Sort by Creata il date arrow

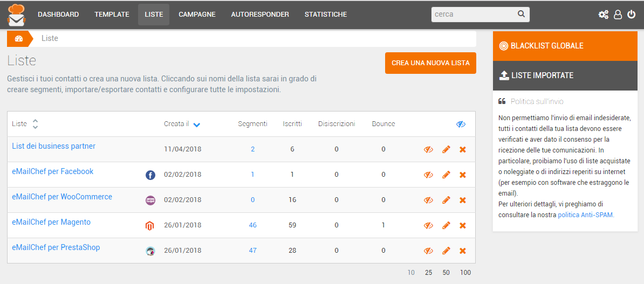(197, 124)
